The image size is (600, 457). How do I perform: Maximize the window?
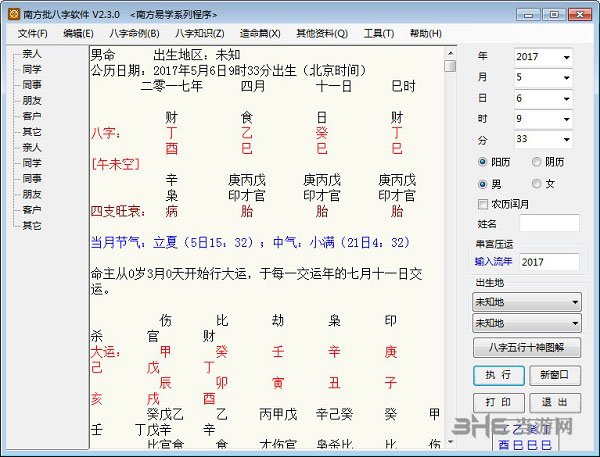[x=554, y=15]
